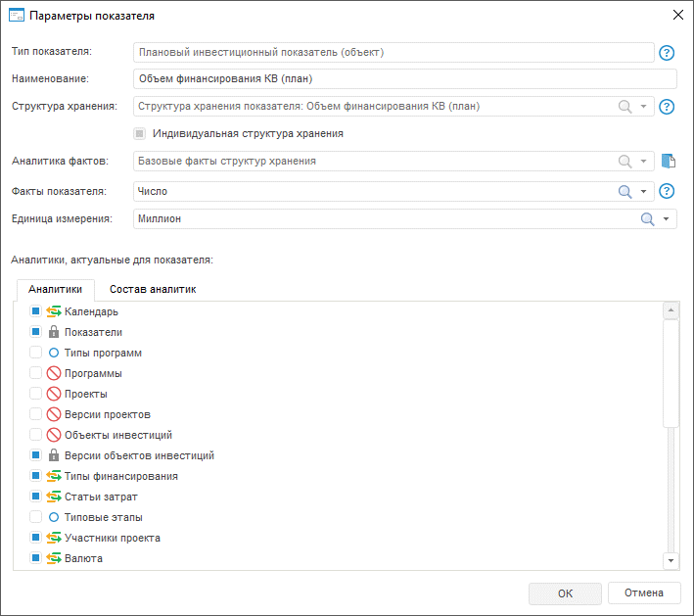Click help icon next to indicator type field
This screenshot has width=694, height=616.
tap(668, 53)
